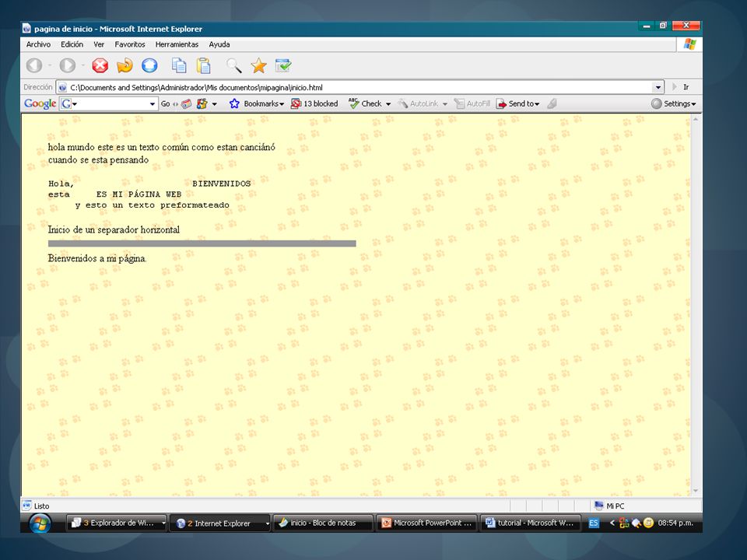Click the page scrollbar down arrow
The height and width of the screenshot is (560, 747).
695,491
